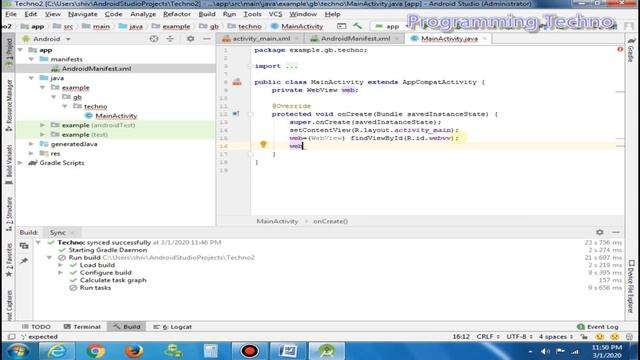Click the Make Project hammer icon
This screenshot has height=360, width=640.
(x=358, y=26)
